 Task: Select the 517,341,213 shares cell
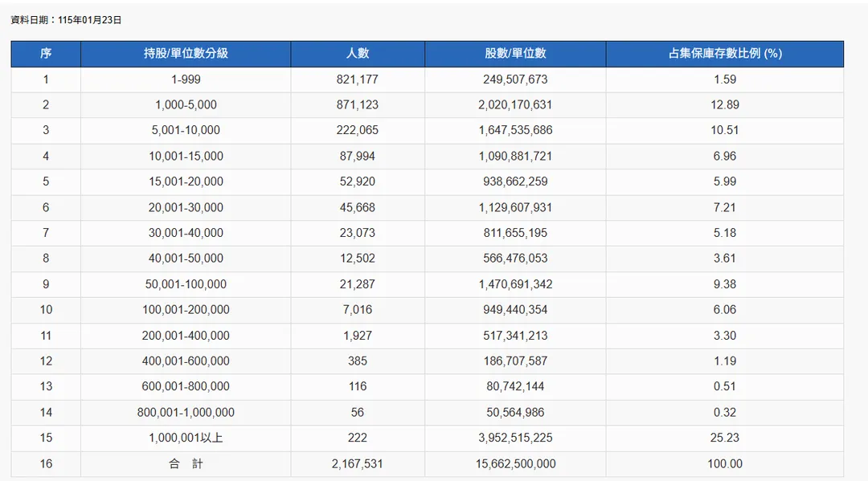(x=515, y=336)
